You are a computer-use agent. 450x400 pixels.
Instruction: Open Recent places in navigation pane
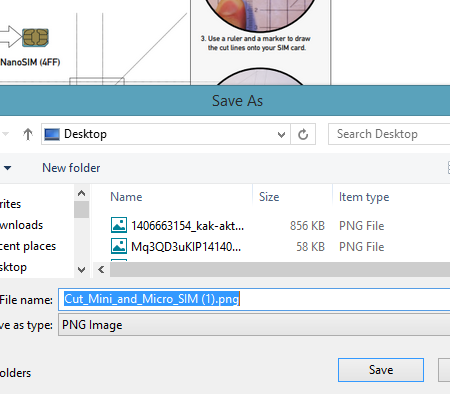[28, 246]
